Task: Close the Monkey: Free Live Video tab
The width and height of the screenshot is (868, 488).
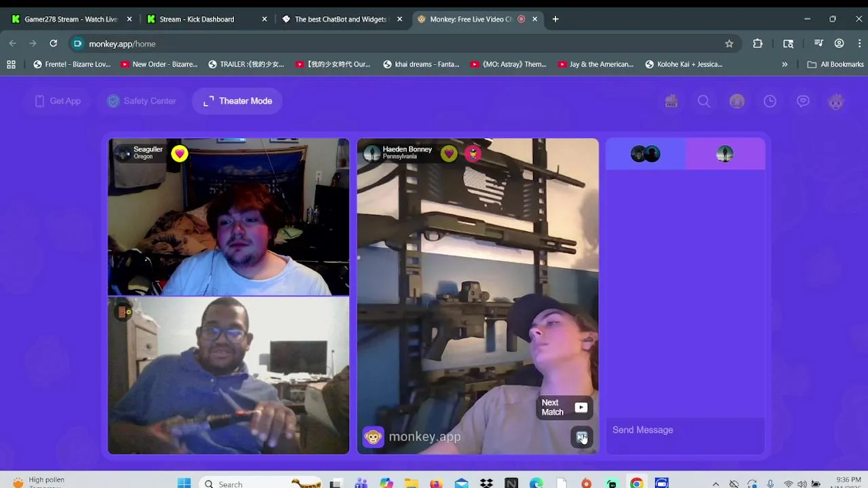Action: point(534,19)
